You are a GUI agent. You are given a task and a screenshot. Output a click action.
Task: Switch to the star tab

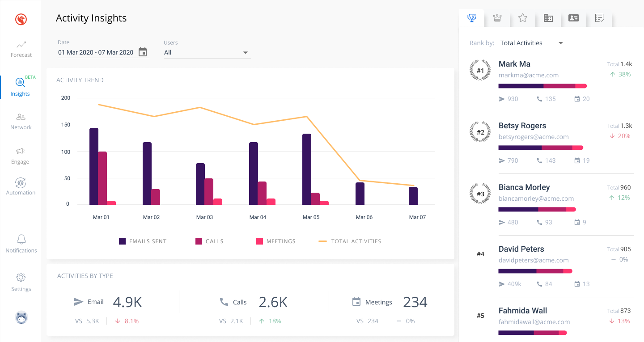522,18
